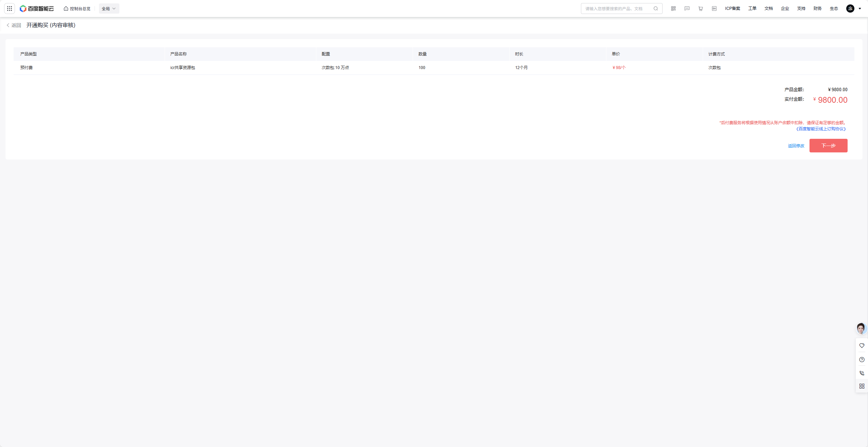This screenshot has height=447, width=868.
Task: Click the QR code icon in header
Action: [673, 9]
